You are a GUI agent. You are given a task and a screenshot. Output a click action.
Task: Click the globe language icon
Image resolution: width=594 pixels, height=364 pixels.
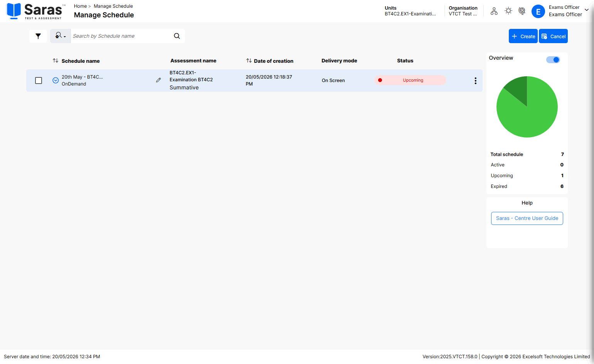pos(522,11)
